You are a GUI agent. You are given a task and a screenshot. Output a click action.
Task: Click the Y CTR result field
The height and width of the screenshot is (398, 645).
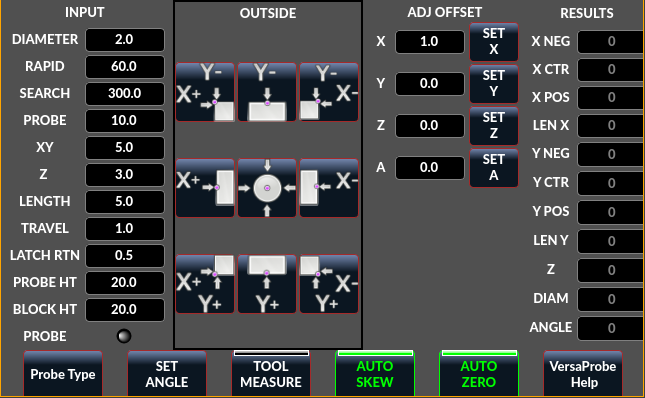pos(611,183)
